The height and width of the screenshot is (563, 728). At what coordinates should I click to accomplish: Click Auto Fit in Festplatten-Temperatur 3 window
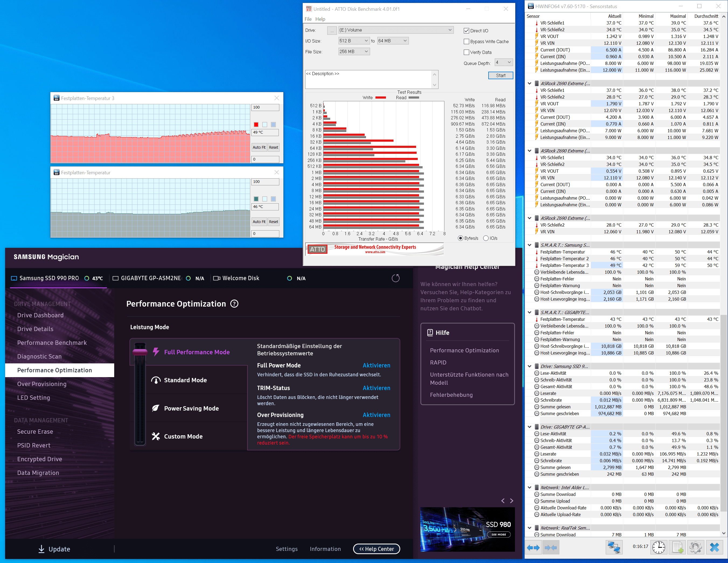[x=259, y=147]
